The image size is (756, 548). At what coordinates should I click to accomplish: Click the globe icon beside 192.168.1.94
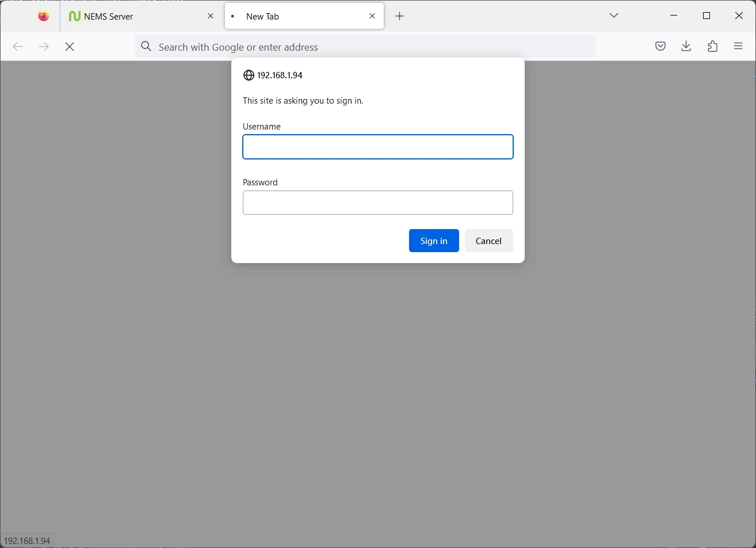click(x=249, y=75)
